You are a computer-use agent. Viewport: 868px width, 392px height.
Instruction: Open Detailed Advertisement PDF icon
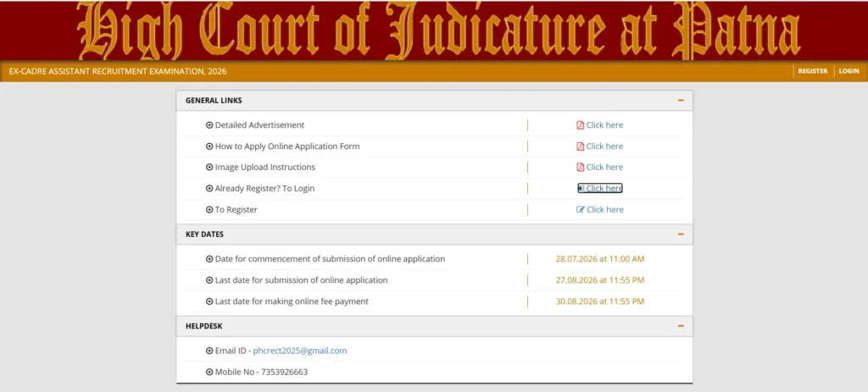pyautogui.click(x=580, y=125)
